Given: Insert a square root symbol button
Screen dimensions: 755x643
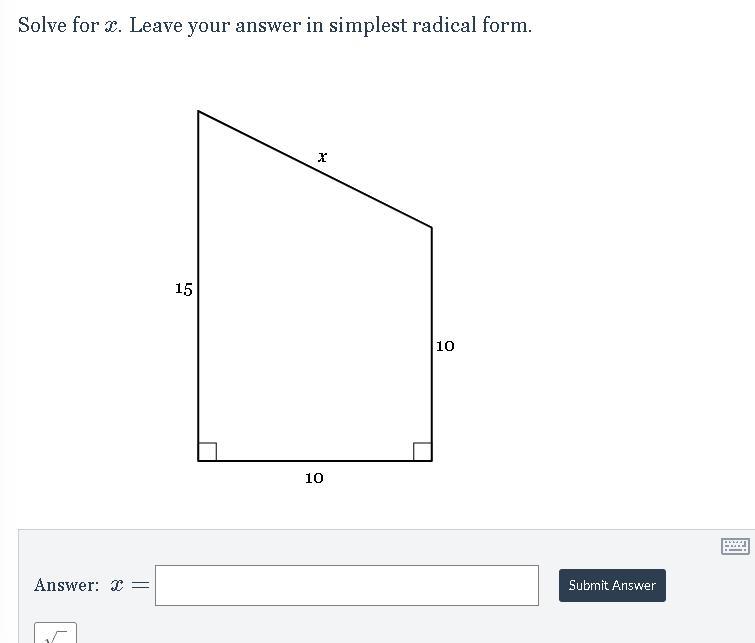Looking at the screenshot, I should tap(55, 633).
